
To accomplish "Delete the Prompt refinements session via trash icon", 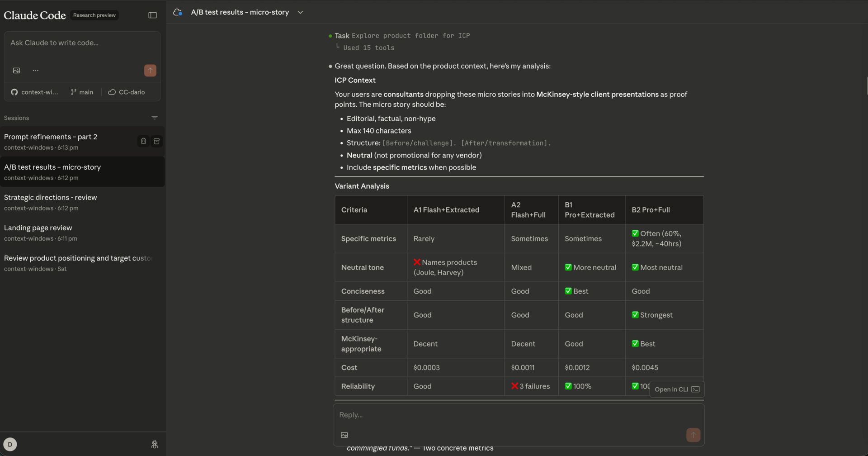I will (143, 141).
